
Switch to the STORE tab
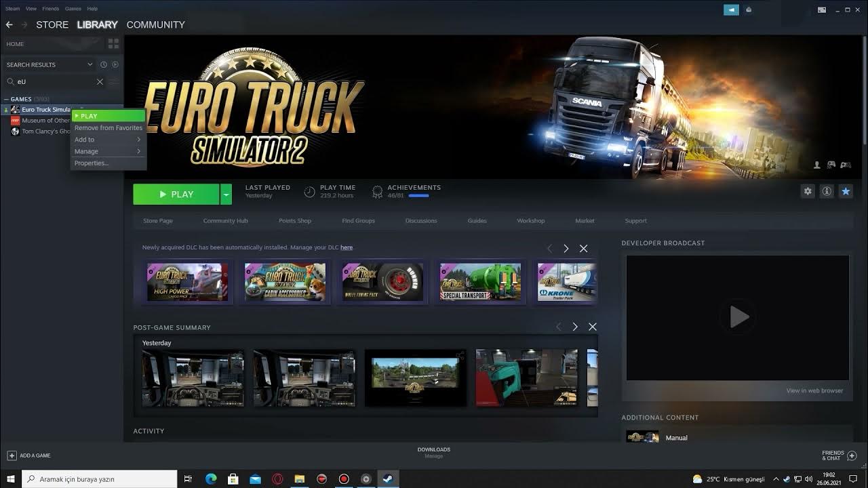[52, 24]
